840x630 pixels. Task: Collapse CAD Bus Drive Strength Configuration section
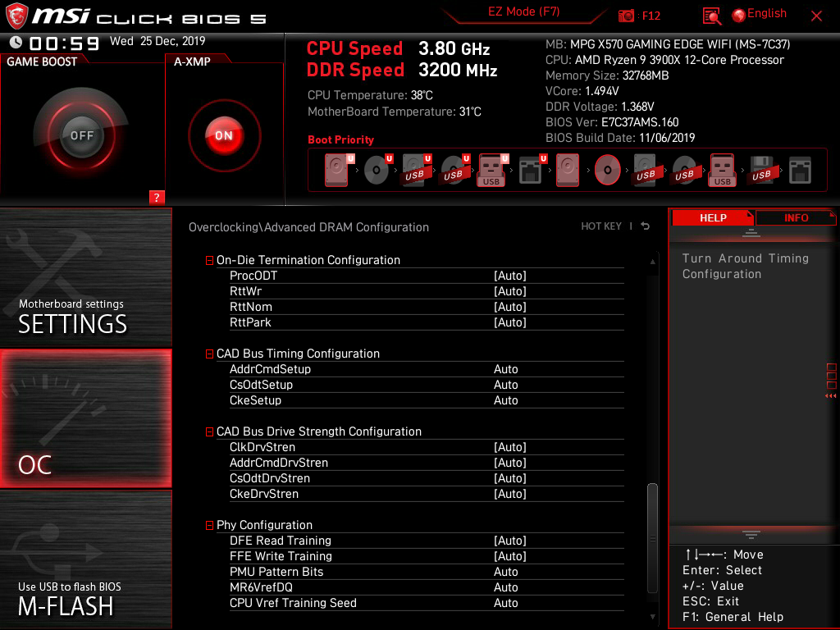[209, 431]
